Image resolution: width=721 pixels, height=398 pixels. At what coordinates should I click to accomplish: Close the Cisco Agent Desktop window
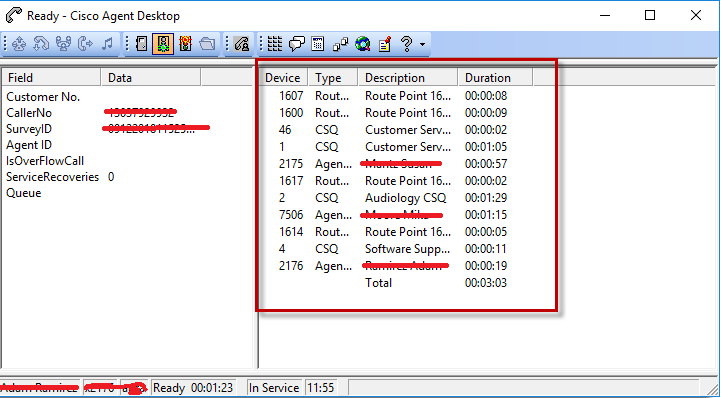[695, 16]
